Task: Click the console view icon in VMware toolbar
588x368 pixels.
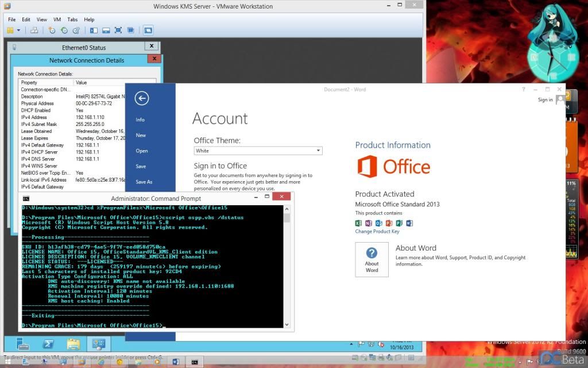Action: (x=148, y=30)
